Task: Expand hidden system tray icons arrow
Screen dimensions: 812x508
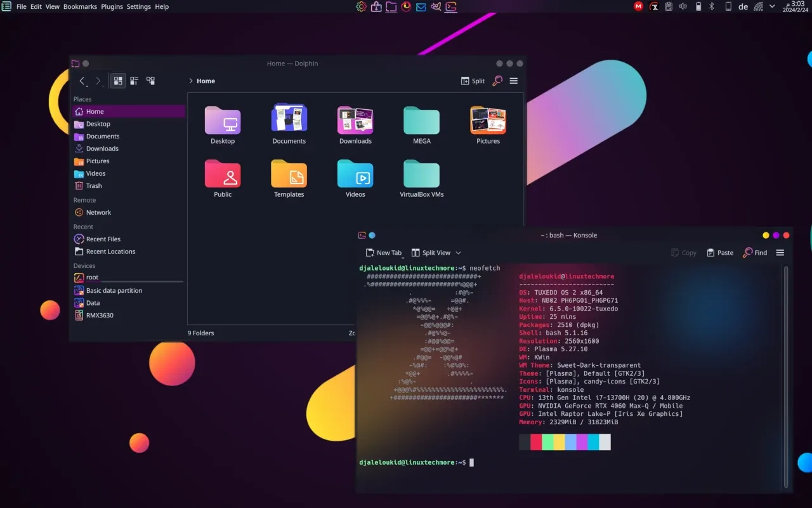Action: click(772, 6)
